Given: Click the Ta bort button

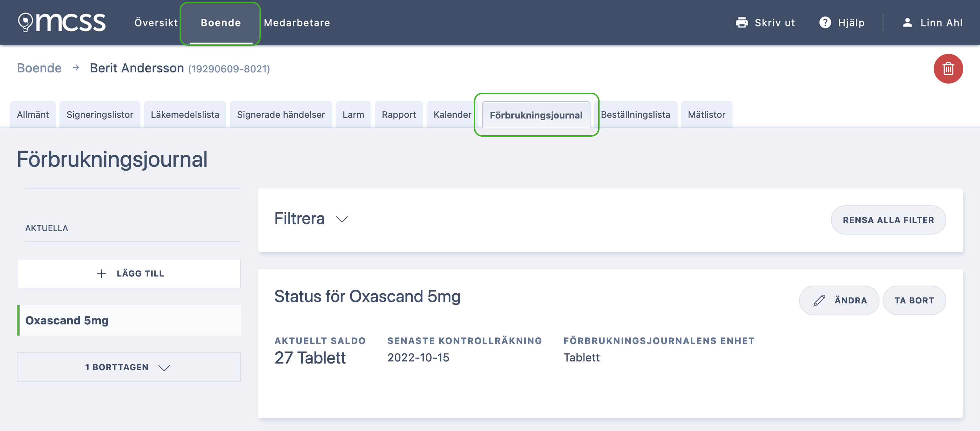Looking at the screenshot, I should pyautogui.click(x=914, y=300).
